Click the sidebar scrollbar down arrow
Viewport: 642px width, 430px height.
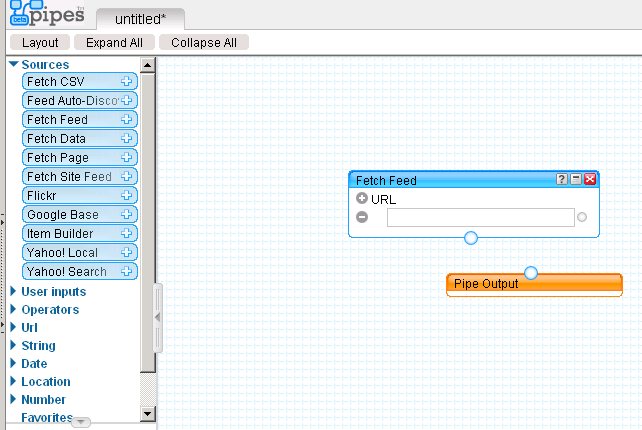pos(148,412)
